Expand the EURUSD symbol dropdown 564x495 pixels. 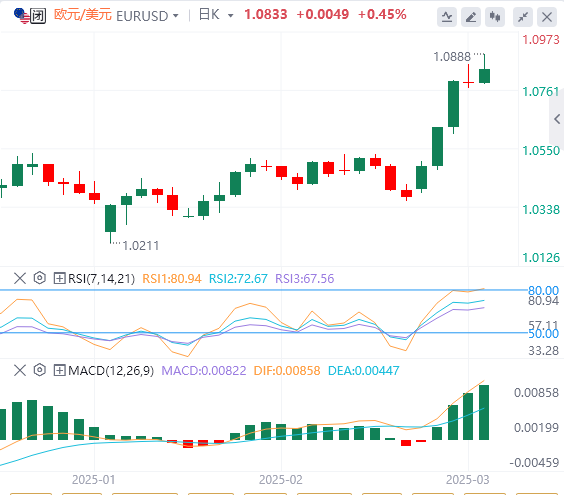click(176, 16)
